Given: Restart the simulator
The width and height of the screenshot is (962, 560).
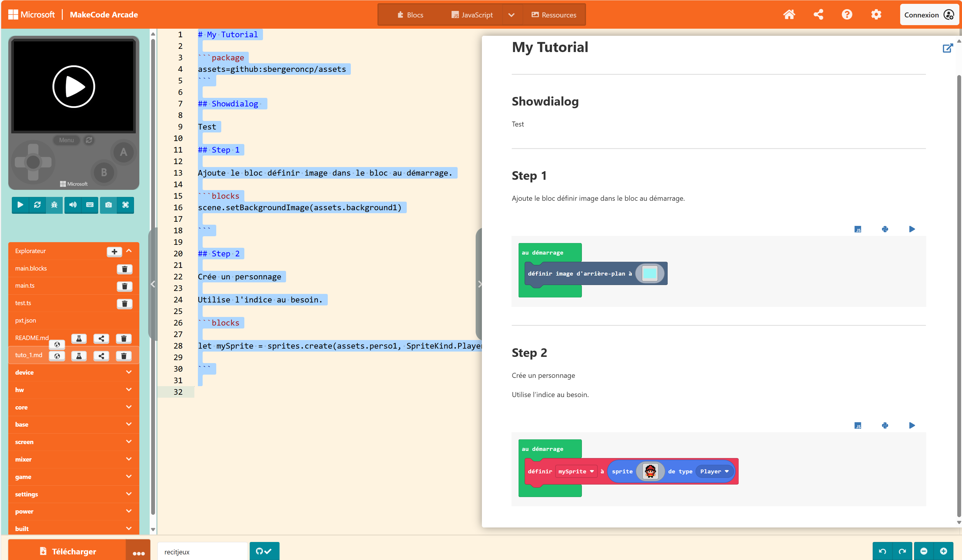Looking at the screenshot, I should coord(37,205).
